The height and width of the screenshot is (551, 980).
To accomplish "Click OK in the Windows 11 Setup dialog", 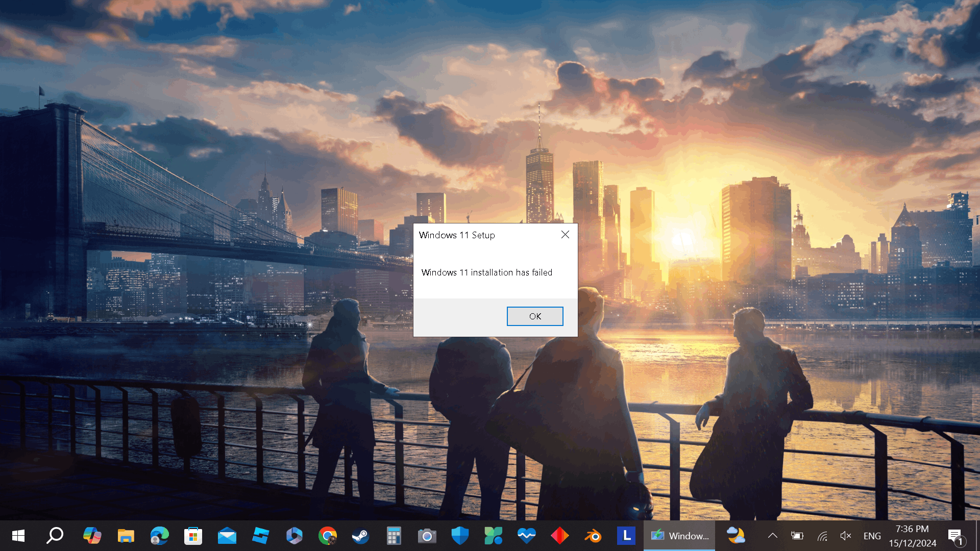I will [534, 316].
